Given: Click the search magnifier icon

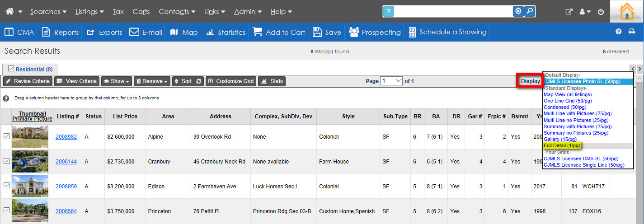Looking at the screenshot, I should pyautogui.click(x=530, y=11).
